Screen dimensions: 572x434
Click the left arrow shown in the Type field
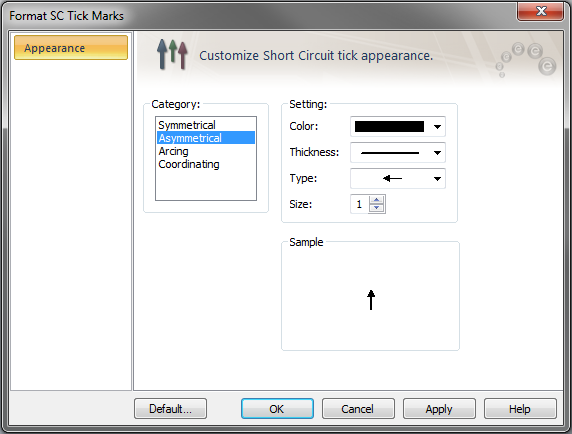[x=392, y=178]
